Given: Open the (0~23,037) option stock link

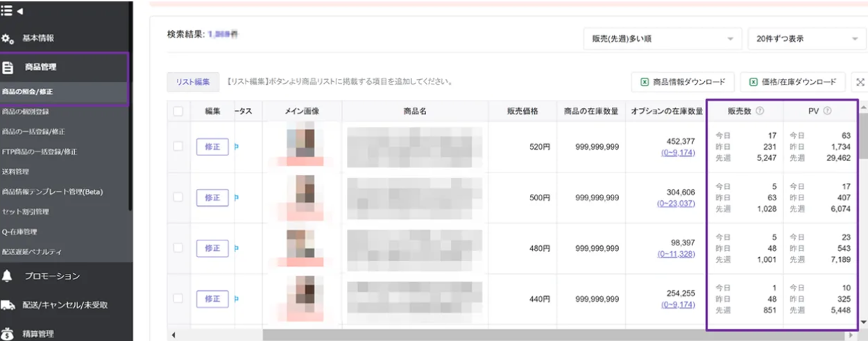Looking at the screenshot, I should click(676, 203).
